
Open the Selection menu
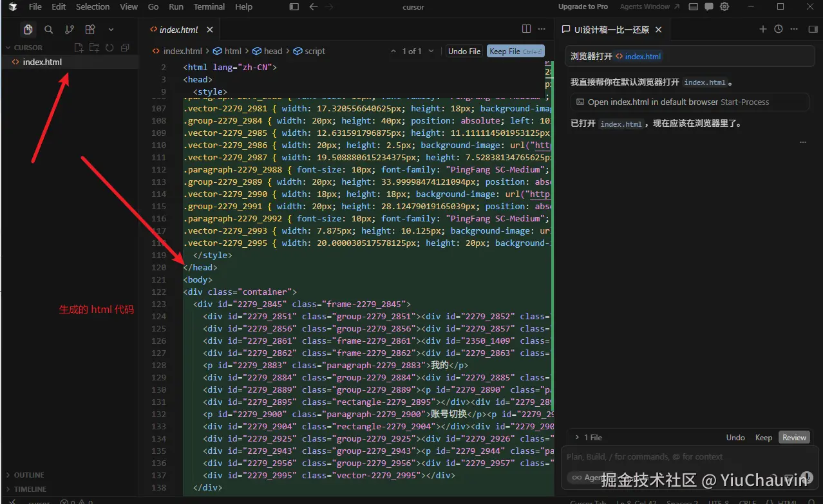pyautogui.click(x=93, y=6)
